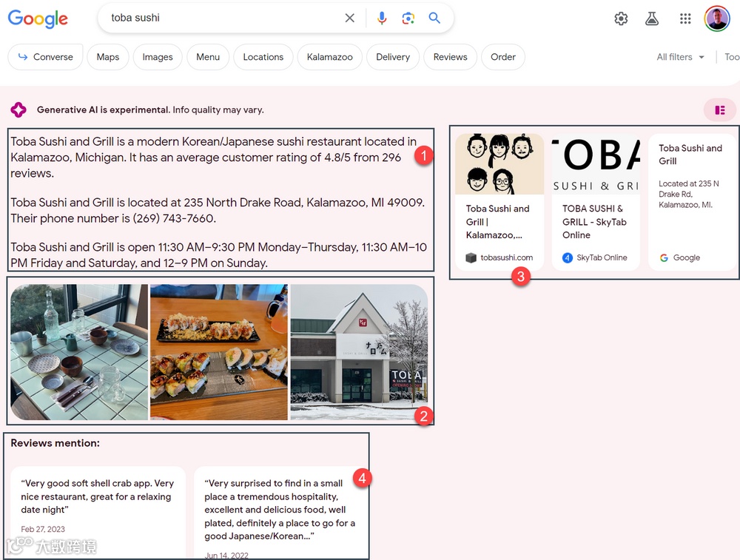Open the soft shell crab review card
740x560 pixels.
click(98, 512)
